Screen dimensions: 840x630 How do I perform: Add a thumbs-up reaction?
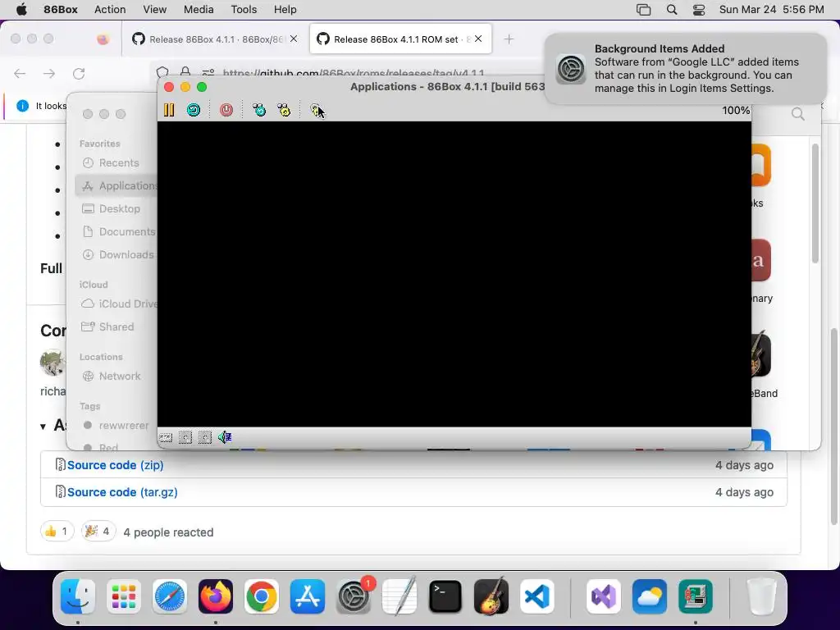[x=57, y=532]
